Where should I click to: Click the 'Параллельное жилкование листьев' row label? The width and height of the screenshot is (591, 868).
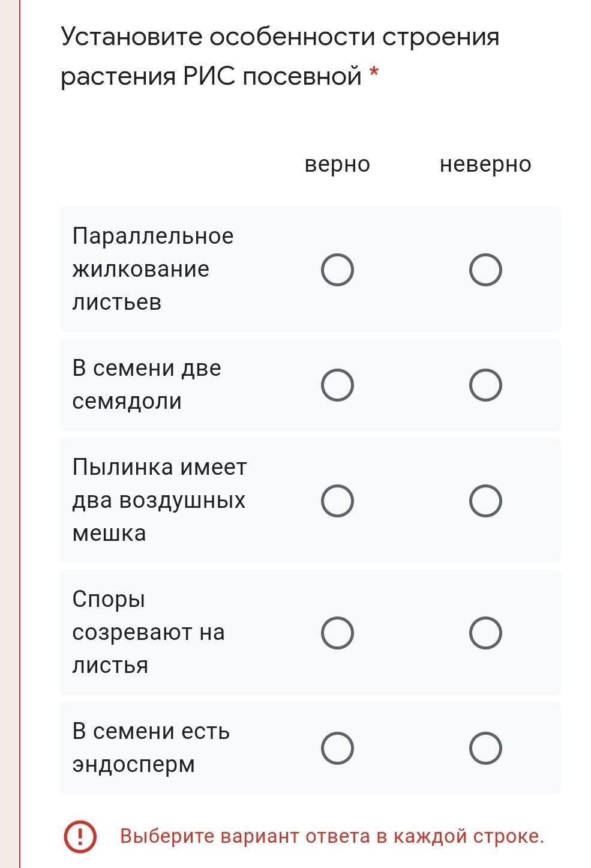[152, 269]
